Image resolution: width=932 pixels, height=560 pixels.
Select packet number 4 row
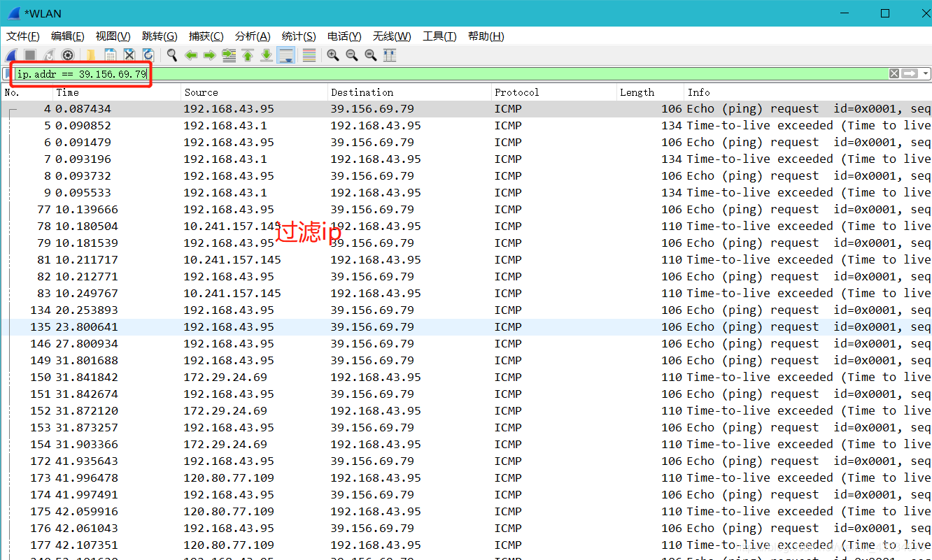pyautogui.click(x=466, y=109)
